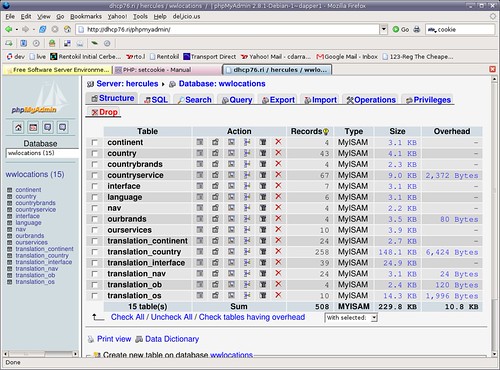The height and width of the screenshot is (370, 500).
Task: Click the green Go button
Action: [x=401, y=29]
